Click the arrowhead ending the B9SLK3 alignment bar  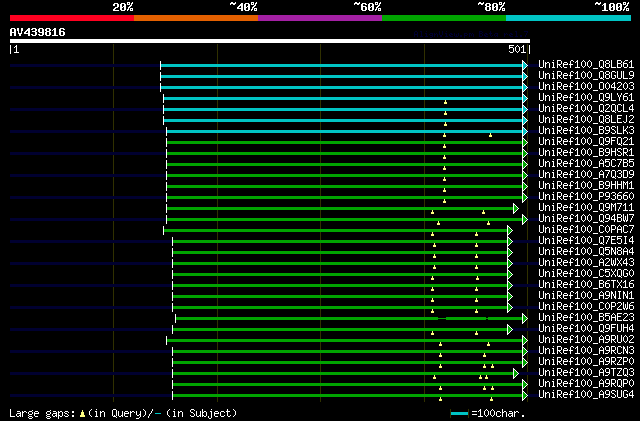click(525, 131)
